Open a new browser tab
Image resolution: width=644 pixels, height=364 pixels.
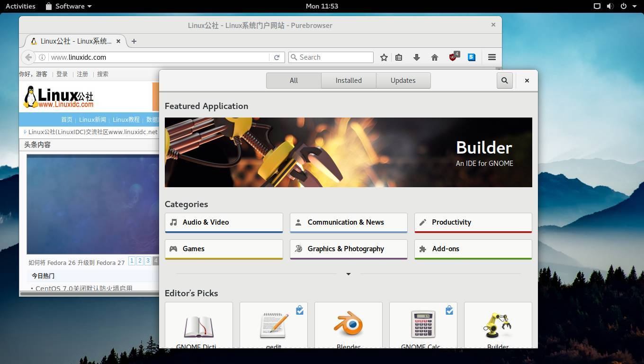coord(134,41)
